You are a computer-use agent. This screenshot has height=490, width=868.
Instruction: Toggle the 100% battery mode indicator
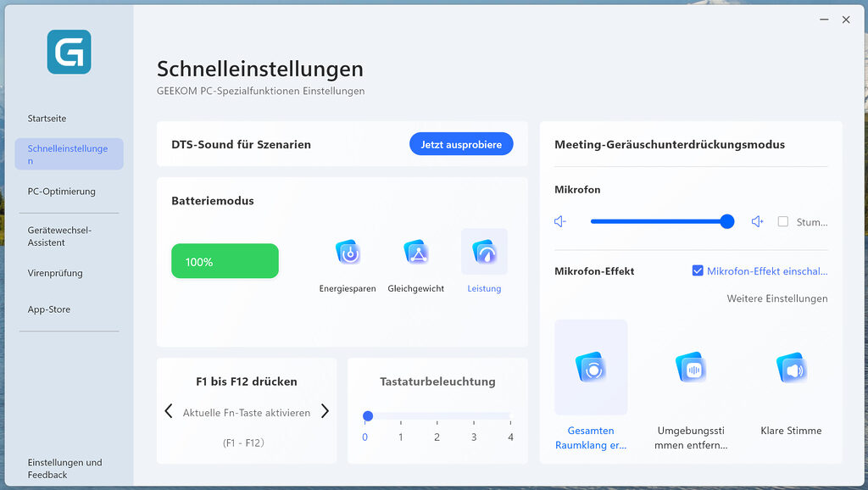tap(225, 261)
